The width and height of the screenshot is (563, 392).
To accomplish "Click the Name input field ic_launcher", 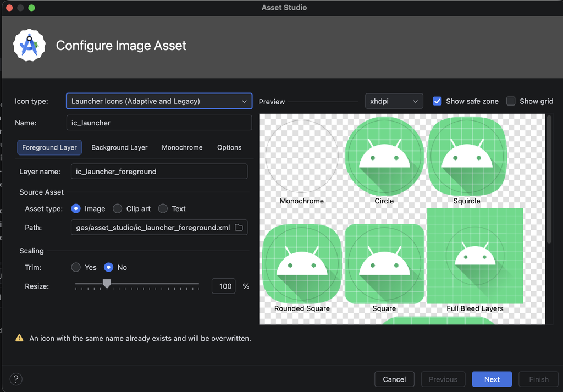I will point(159,123).
